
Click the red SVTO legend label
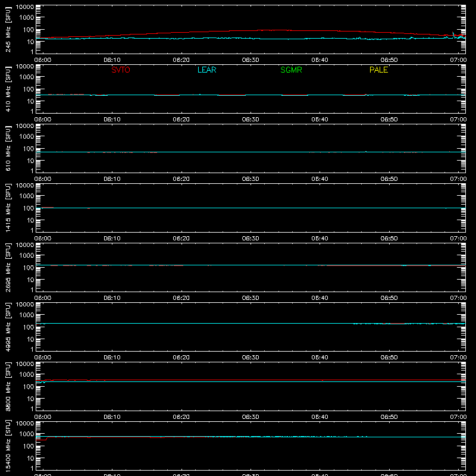[121, 70]
